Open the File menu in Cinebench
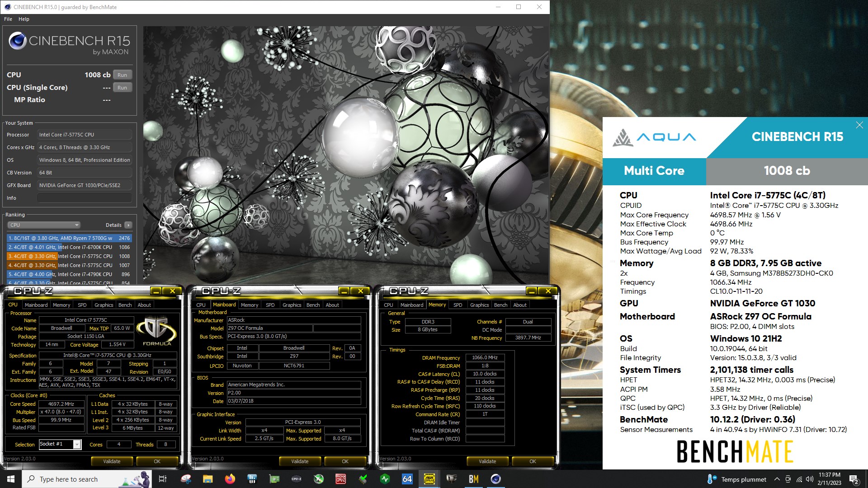Screen dimensions: 868x488 tap(8, 19)
